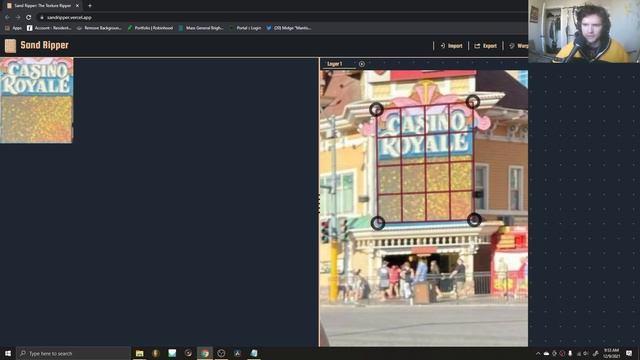The width and height of the screenshot is (640, 360).
Task: Open the Windows Start menu
Action: point(8,353)
